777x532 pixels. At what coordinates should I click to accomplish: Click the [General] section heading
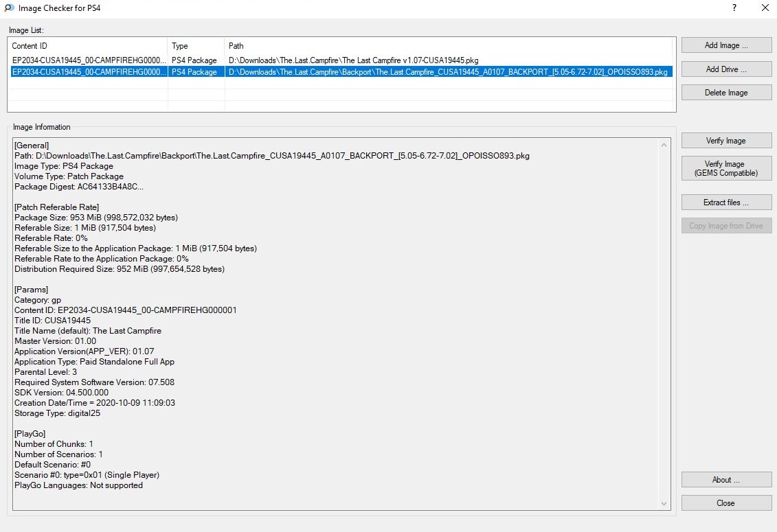tap(32, 146)
